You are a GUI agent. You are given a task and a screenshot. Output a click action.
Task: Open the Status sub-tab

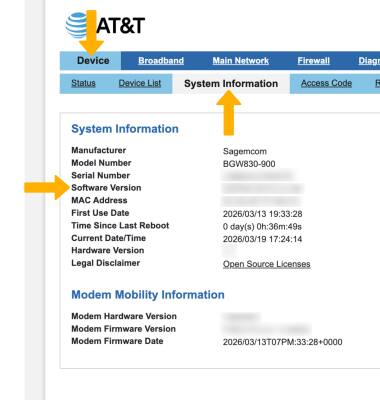[x=83, y=83]
